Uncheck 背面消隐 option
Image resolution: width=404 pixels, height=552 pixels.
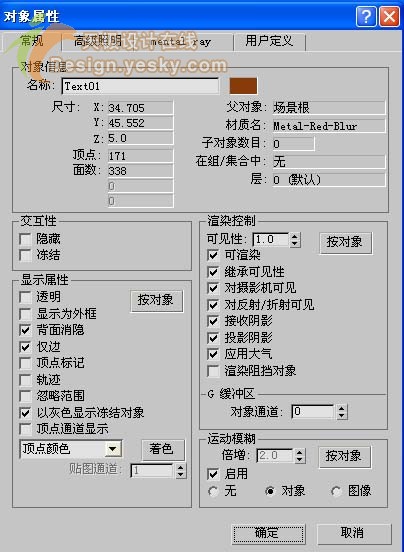[26, 330]
